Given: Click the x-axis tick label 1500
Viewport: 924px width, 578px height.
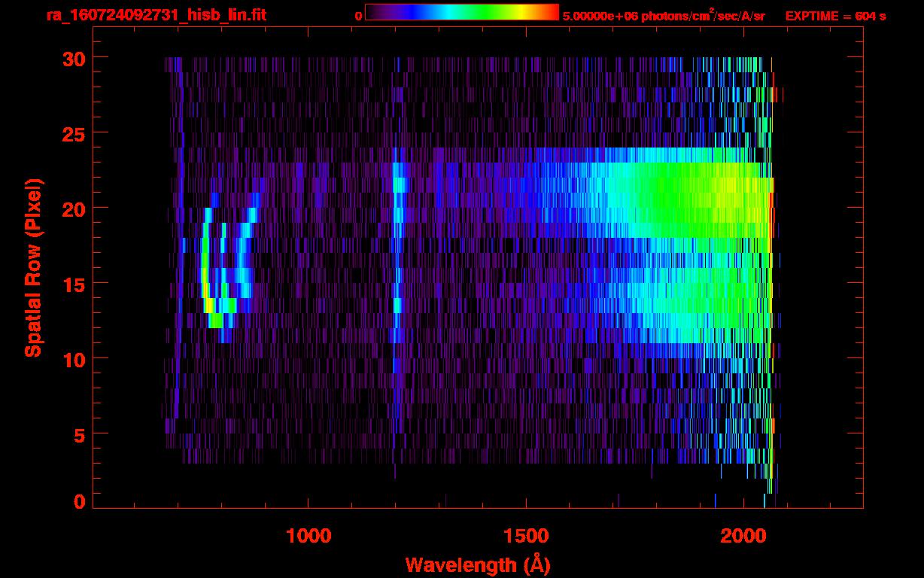Looking at the screenshot, I should click(x=526, y=535).
